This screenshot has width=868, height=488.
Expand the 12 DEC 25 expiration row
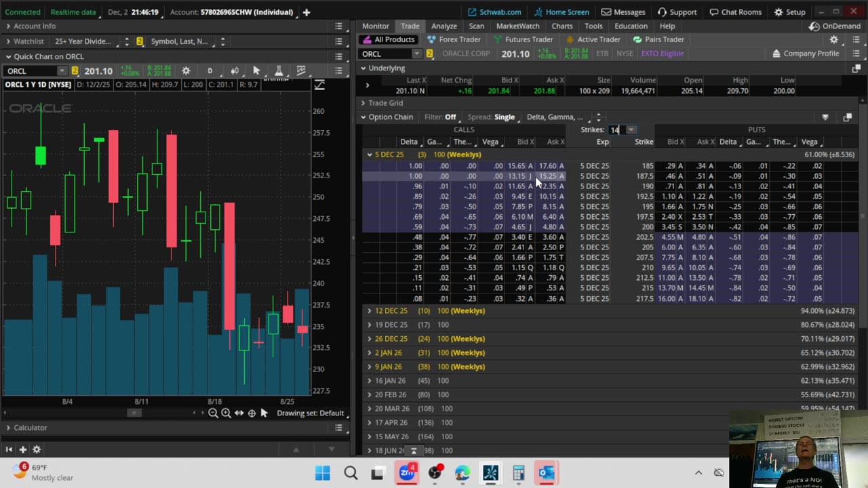click(370, 311)
